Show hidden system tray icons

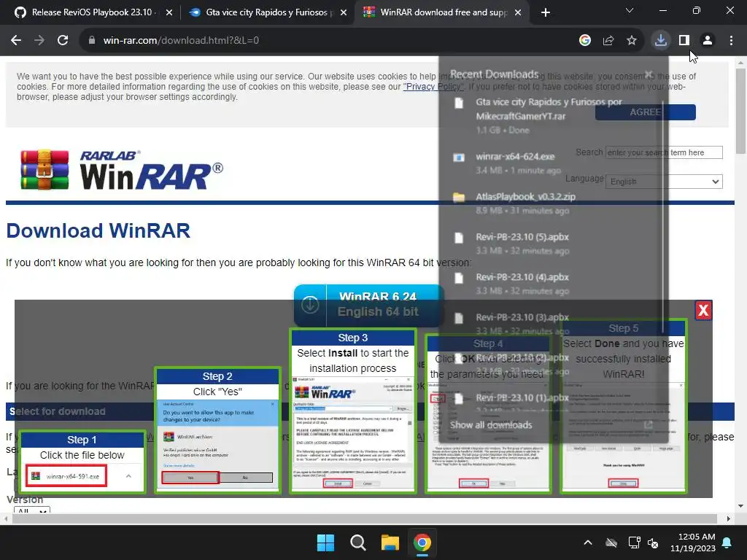tap(588, 542)
